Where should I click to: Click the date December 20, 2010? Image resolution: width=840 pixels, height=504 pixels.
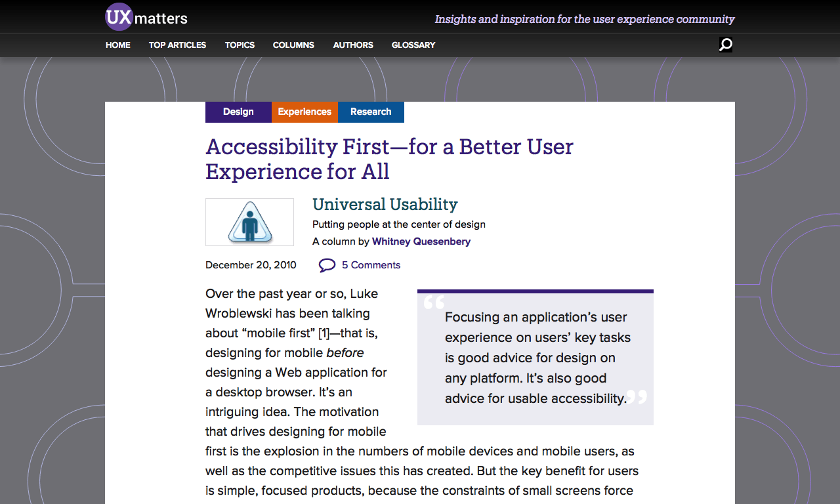251,265
